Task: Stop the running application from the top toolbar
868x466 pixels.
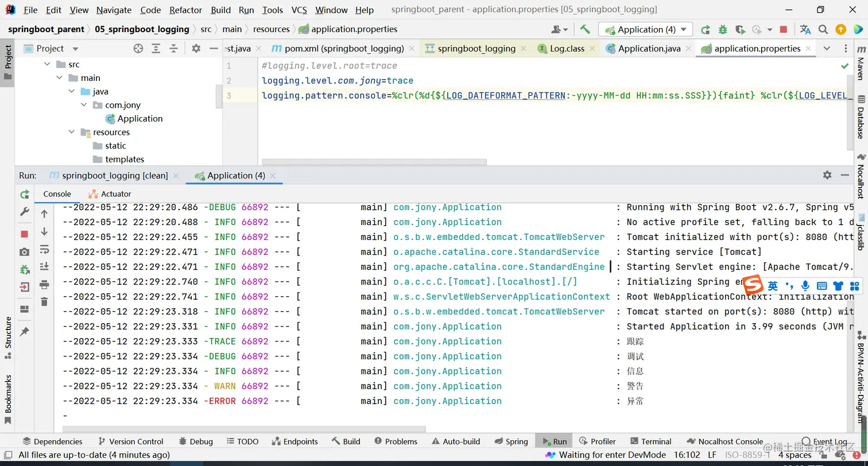Action: tap(784, 29)
